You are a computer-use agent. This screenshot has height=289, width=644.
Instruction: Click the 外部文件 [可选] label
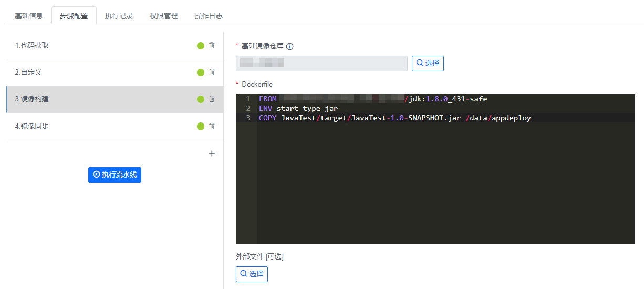tap(259, 256)
